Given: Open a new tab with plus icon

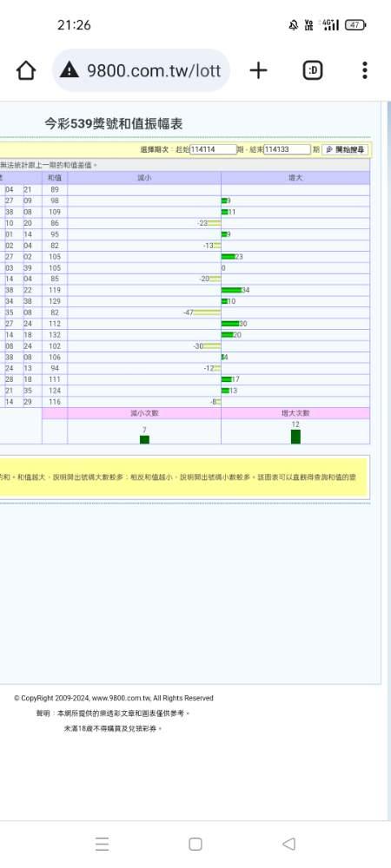Looking at the screenshot, I should point(258,70).
